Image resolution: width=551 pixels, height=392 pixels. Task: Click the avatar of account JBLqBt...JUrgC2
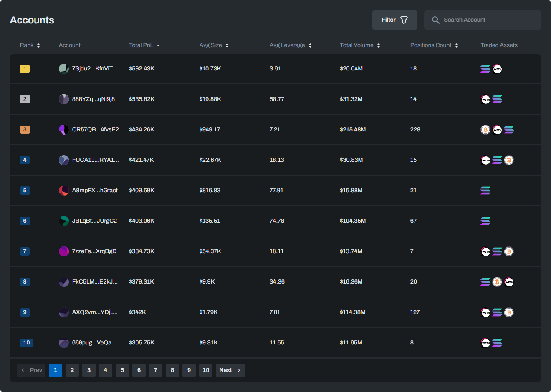click(64, 221)
